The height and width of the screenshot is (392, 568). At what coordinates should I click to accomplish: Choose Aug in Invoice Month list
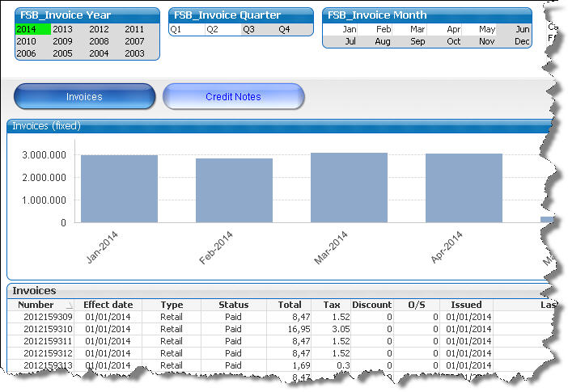point(383,41)
